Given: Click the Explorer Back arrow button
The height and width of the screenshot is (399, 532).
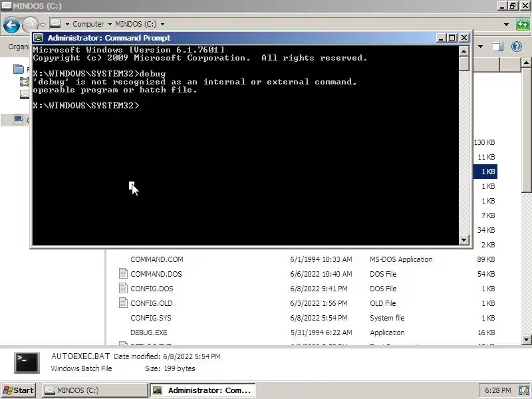Looking at the screenshot, I should click(x=11, y=25).
